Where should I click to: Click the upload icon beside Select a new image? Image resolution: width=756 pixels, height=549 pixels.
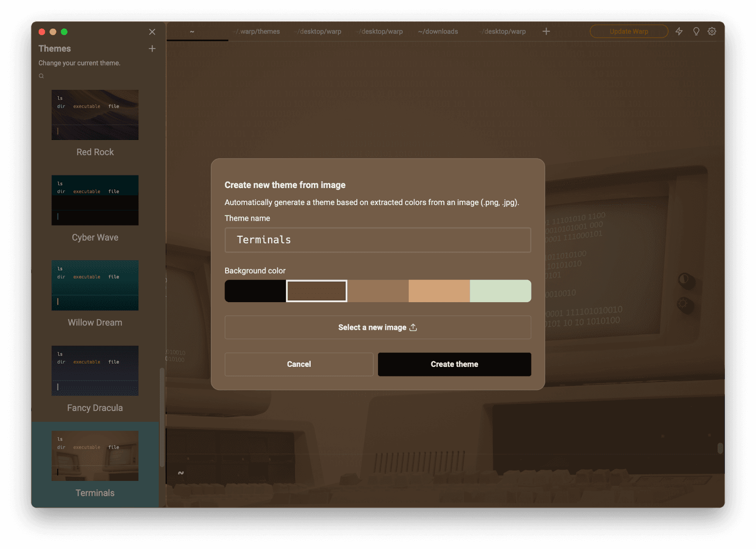point(413,327)
